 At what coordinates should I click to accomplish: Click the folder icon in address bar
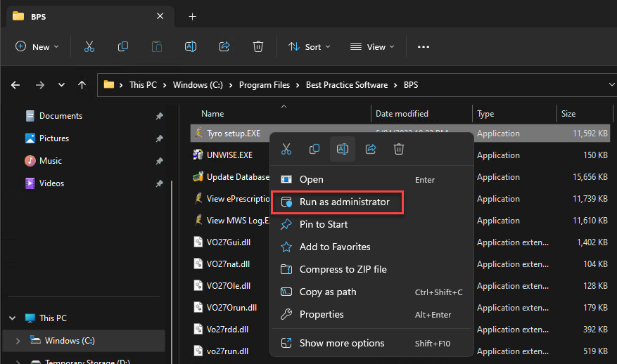point(109,84)
